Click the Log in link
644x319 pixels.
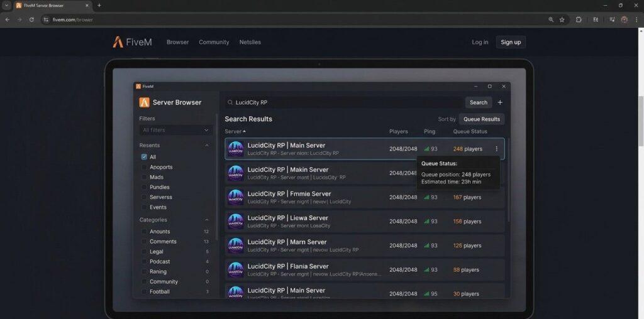(x=480, y=42)
